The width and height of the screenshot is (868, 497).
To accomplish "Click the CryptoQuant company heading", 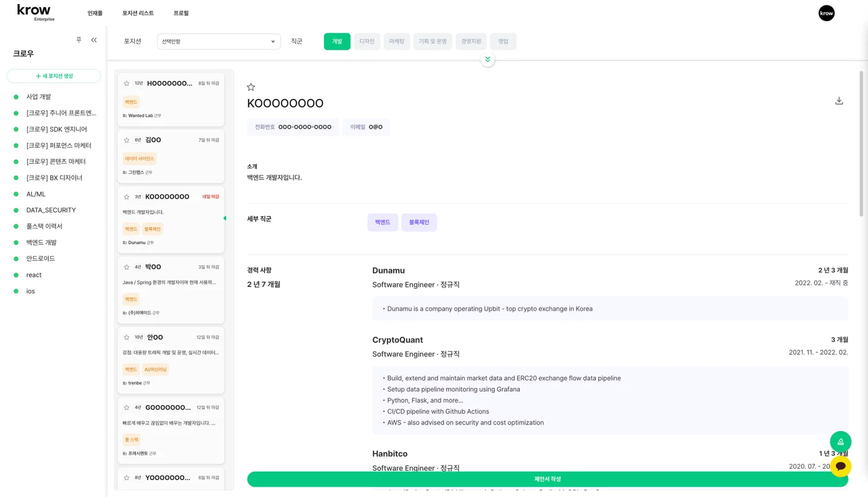I will coord(398,340).
